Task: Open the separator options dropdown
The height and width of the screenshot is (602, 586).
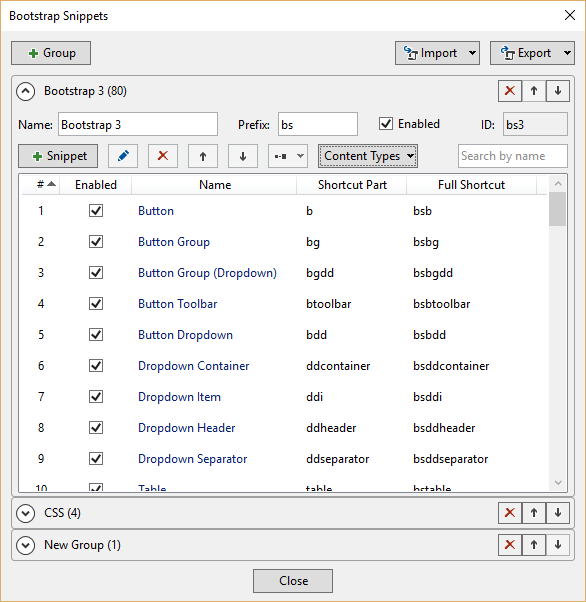Action: pos(288,156)
